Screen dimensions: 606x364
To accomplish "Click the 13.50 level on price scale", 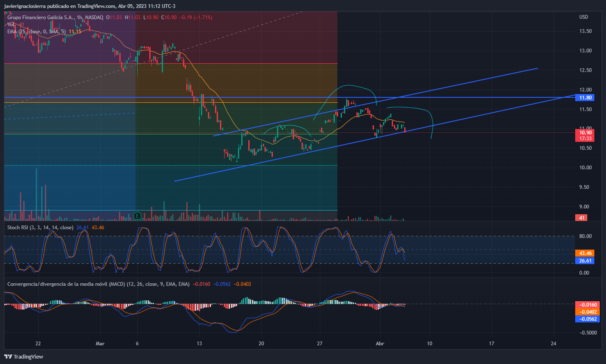I will coord(586,31).
